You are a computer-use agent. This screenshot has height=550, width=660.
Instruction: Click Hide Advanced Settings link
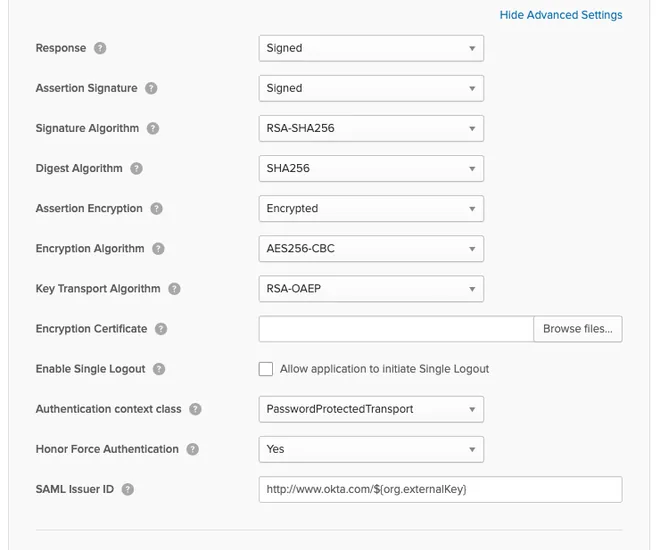pyautogui.click(x=561, y=15)
